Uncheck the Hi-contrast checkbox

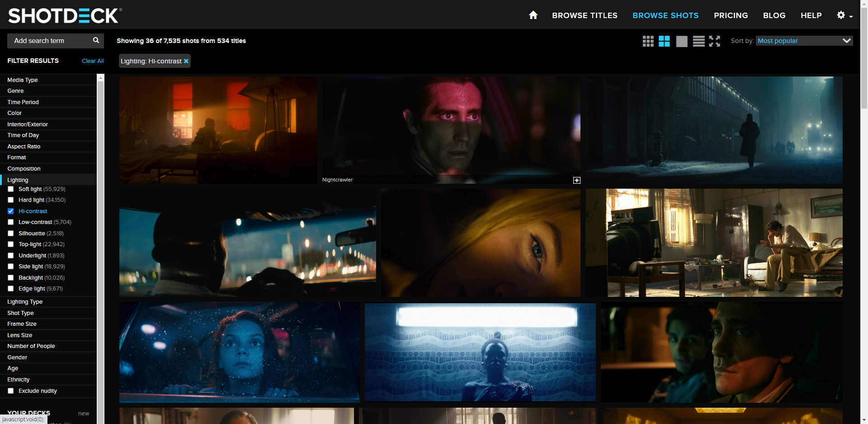pos(11,211)
